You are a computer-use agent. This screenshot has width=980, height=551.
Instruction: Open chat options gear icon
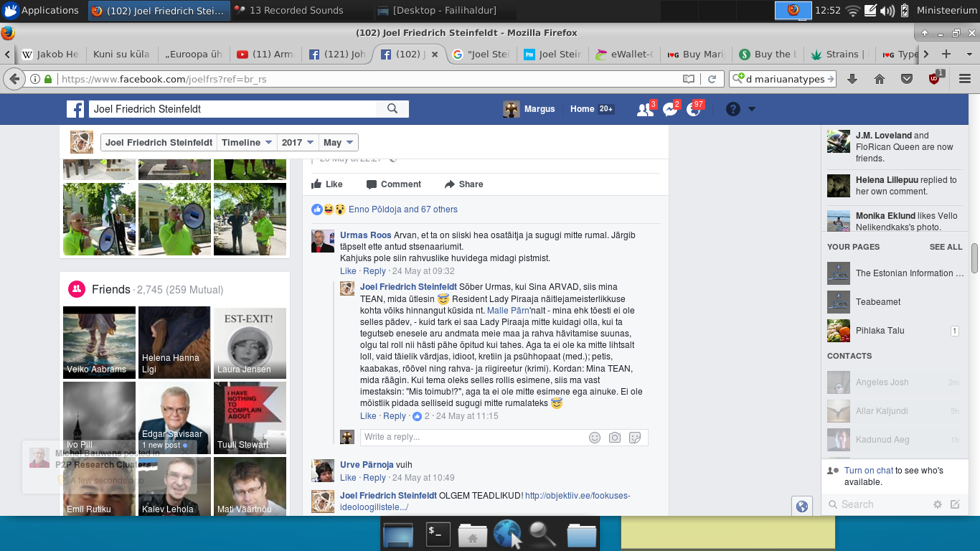coord(937,504)
